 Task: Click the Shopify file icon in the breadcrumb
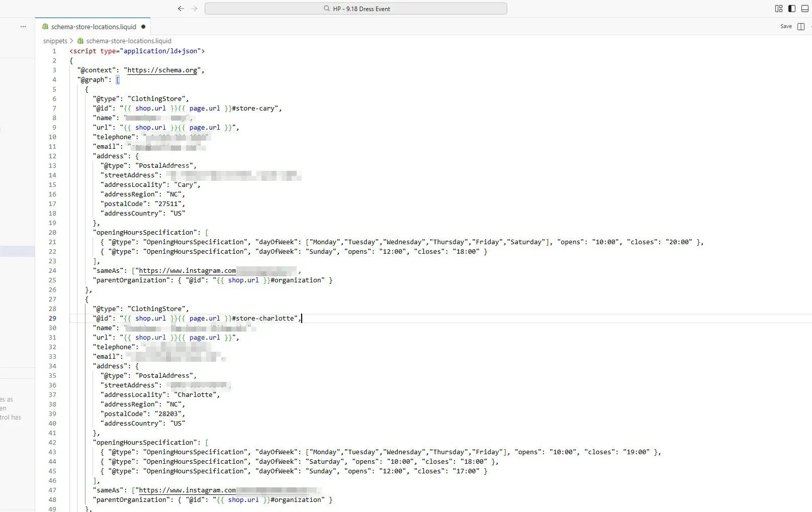tap(80, 41)
